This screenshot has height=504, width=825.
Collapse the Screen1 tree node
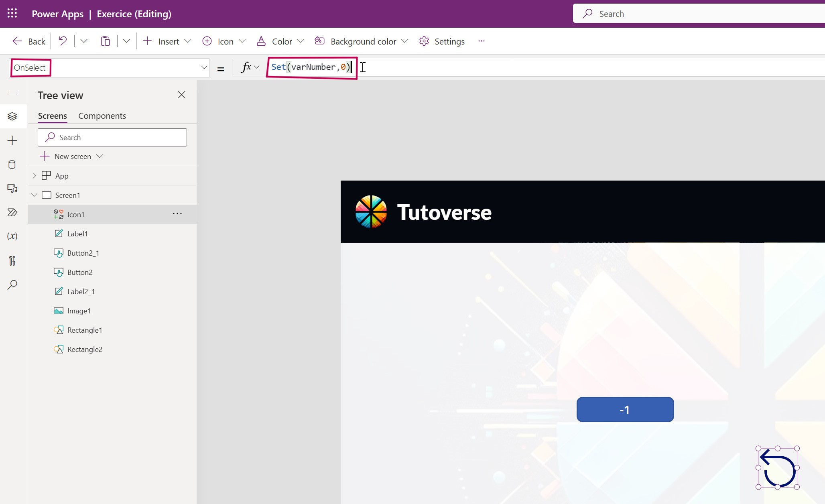click(34, 195)
